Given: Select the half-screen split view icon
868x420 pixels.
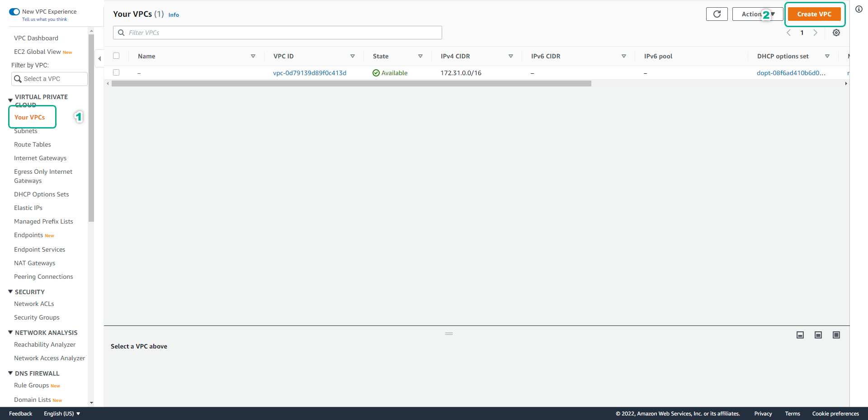Looking at the screenshot, I should pos(818,335).
